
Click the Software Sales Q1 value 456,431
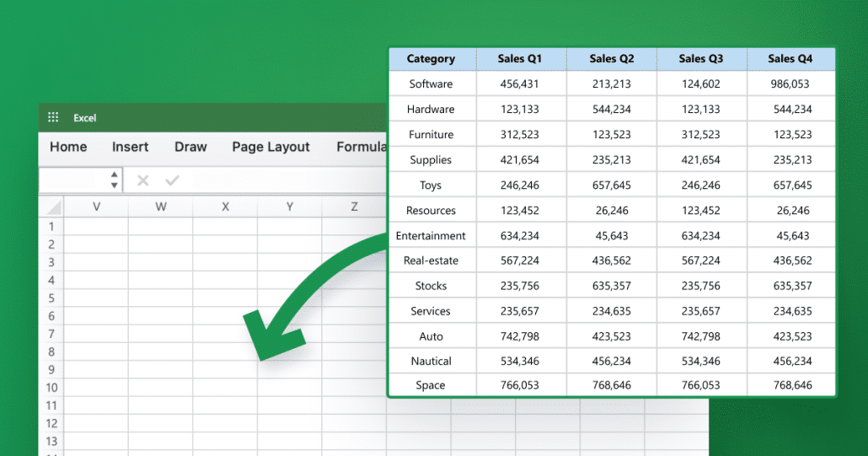[520, 83]
